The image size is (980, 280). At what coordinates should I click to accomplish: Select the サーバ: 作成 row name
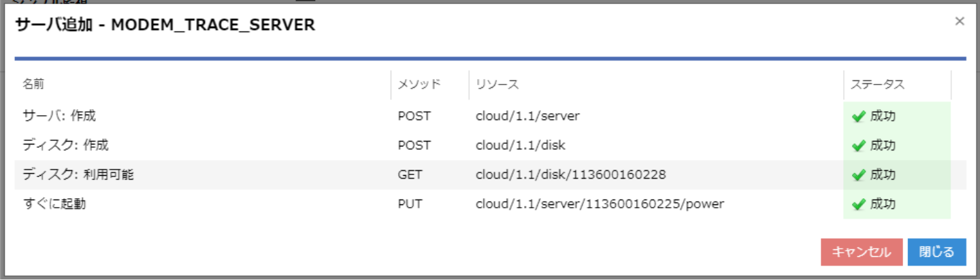coord(59,116)
